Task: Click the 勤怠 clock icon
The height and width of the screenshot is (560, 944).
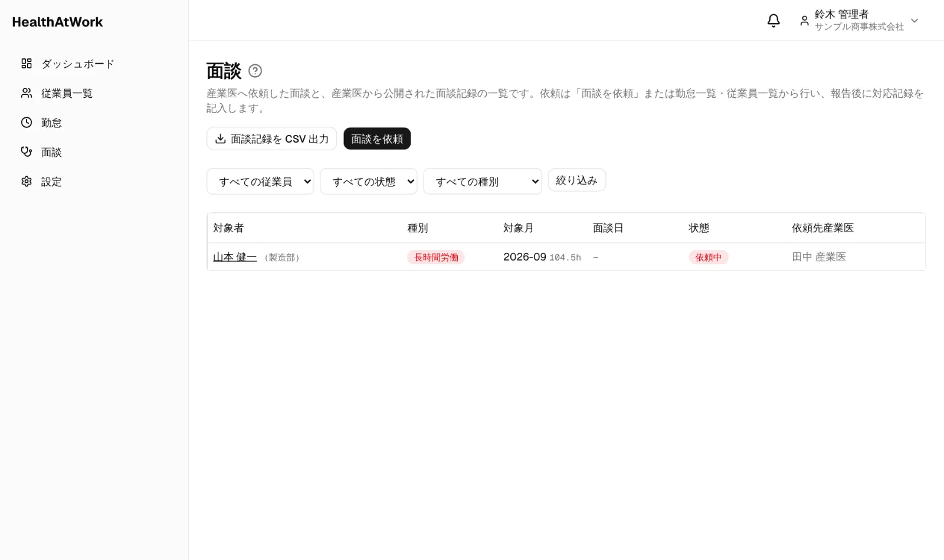Action: (27, 123)
